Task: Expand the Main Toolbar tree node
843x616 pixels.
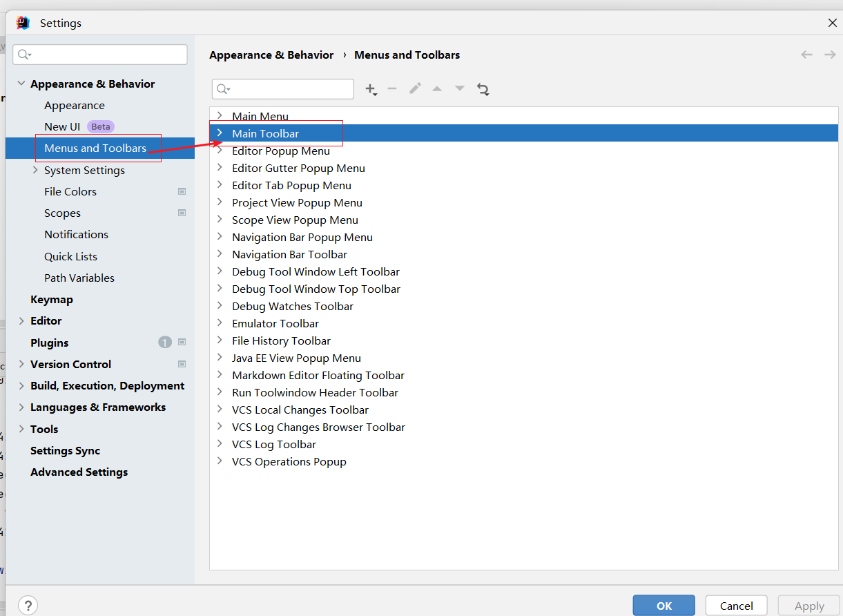Action: click(220, 133)
